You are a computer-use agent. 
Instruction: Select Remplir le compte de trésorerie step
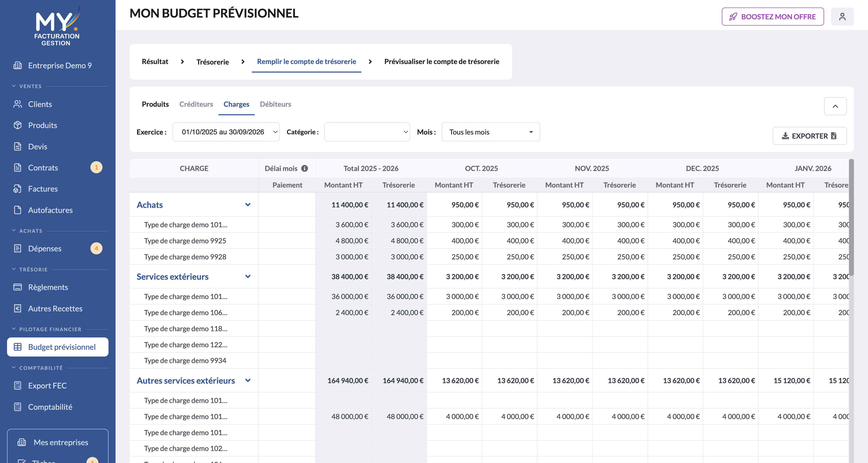point(306,61)
